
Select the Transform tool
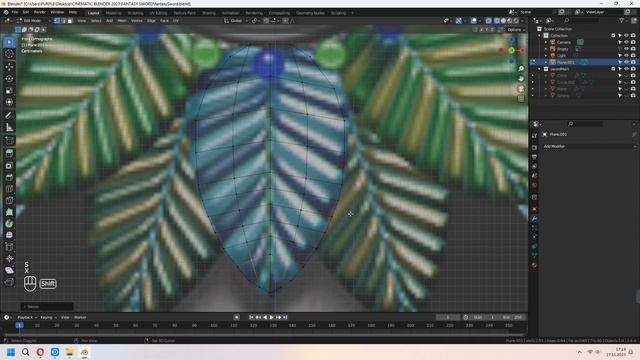tap(9, 102)
